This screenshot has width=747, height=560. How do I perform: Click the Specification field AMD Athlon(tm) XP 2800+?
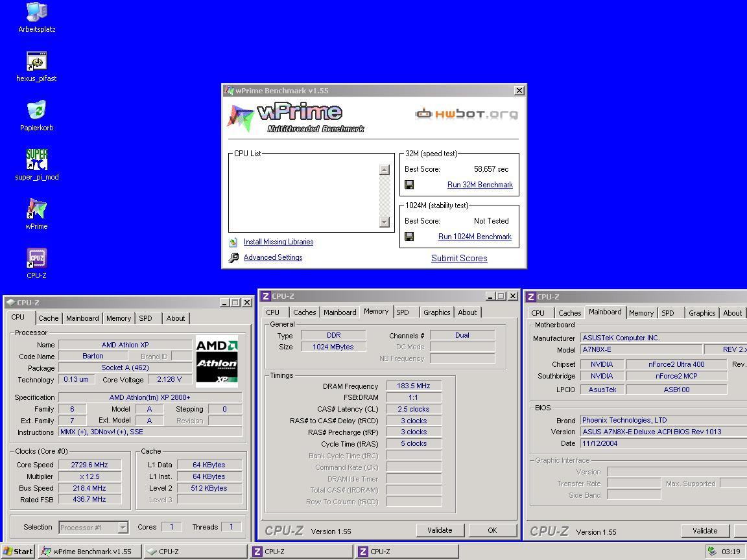(x=150, y=397)
